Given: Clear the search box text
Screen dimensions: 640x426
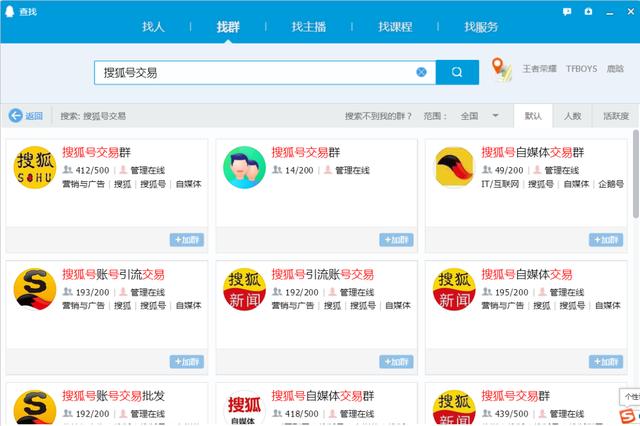Looking at the screenshot, I should click(x=421, y=72).
